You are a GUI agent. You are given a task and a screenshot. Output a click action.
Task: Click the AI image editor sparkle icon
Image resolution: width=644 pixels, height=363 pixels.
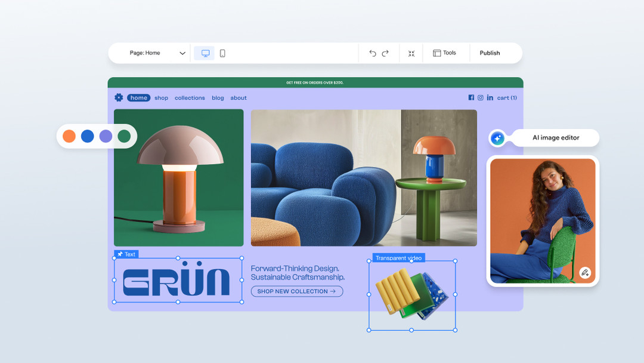[497, 139]
